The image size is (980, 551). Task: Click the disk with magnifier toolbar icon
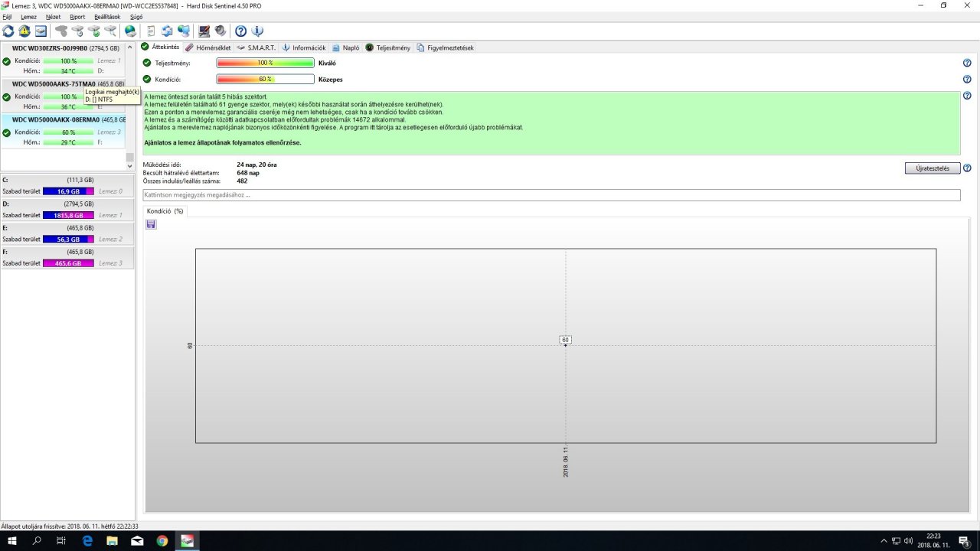[x=110, y=31]
